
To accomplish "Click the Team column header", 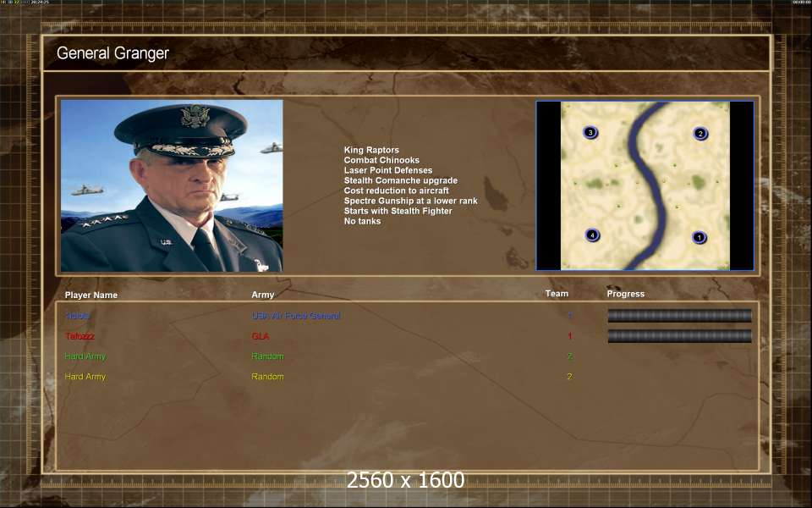I will (557, 294).
